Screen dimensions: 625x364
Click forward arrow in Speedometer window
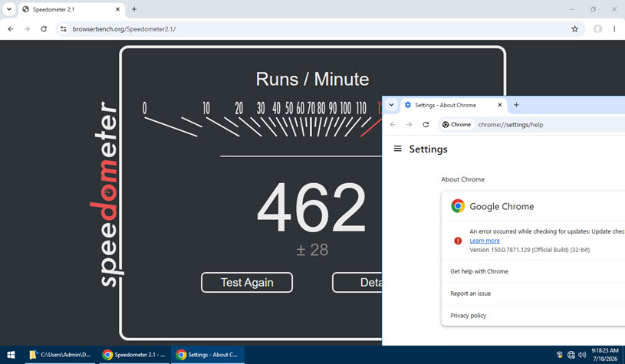(x=27, y=29)
